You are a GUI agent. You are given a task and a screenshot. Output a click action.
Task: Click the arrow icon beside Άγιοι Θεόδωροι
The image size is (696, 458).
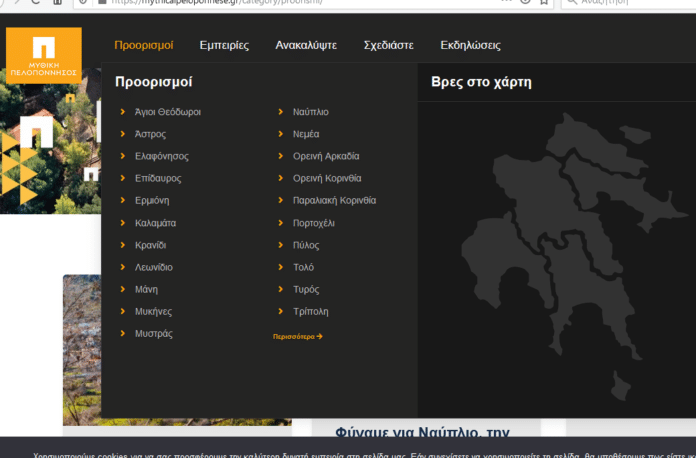coord(122,112)
